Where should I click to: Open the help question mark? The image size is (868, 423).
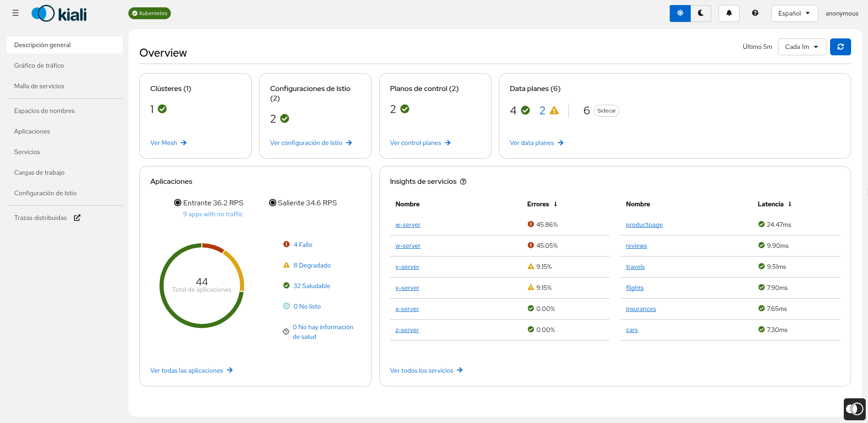click(x=755, y=13)
